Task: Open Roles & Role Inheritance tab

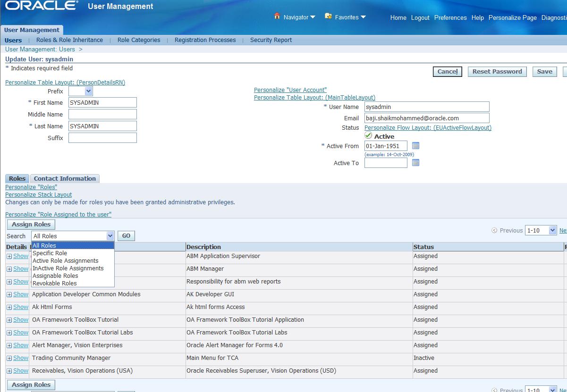Action: [x=69, y=40]
